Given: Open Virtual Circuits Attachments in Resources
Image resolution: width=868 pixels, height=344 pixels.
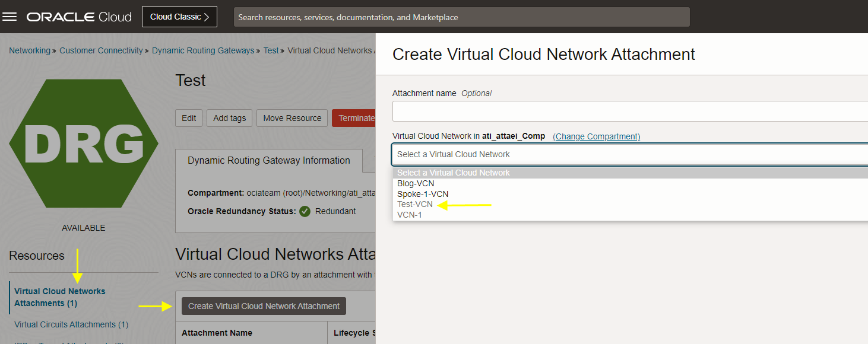Looking at the screenshot, I should point(71,324).
